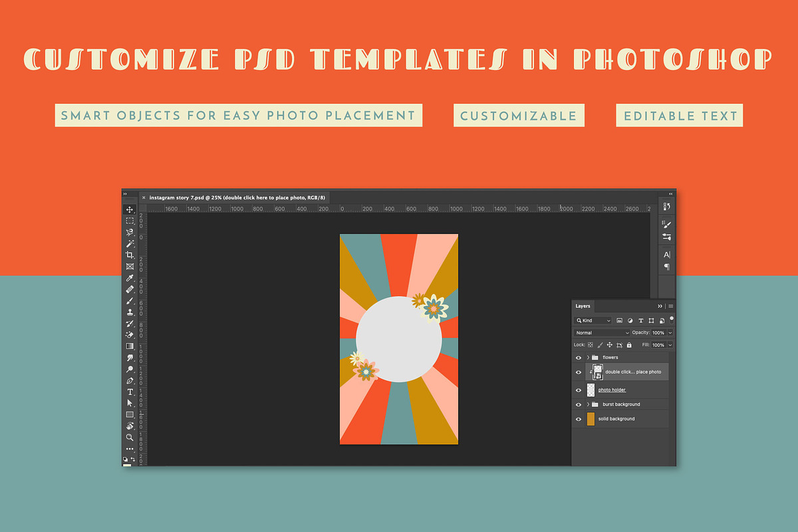
Task: Open the Fill slider dropdown arrow
Action: pos(670,345)
